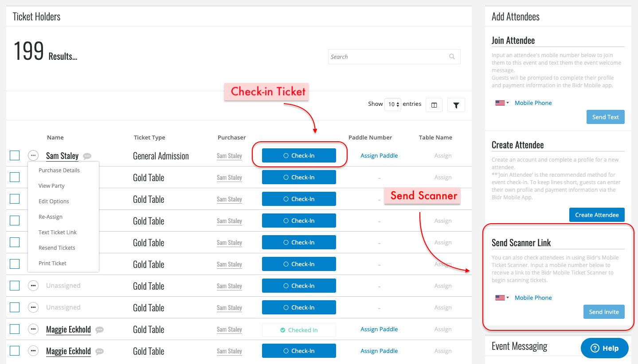Viewport: 638px width, 364px height.
Task: Sort by the Purchaser column header
Action: (x=232, y=138)
